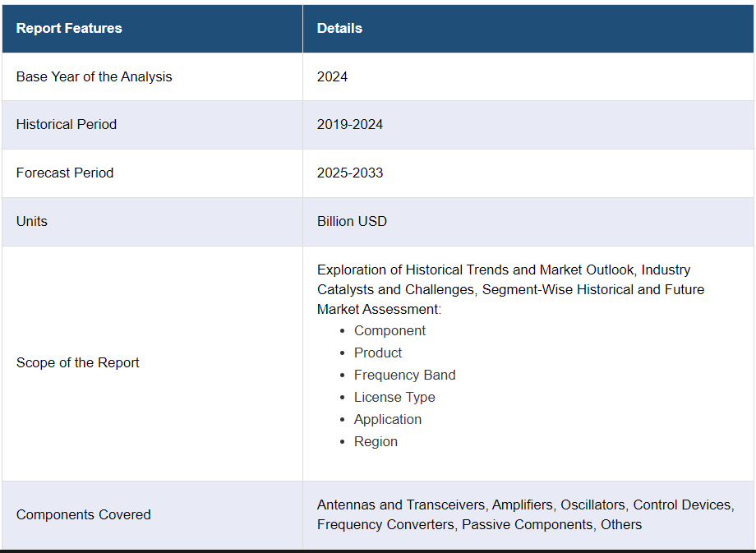Click the License Type bullet item
The image size is (756, 553).
coord(394,397)
